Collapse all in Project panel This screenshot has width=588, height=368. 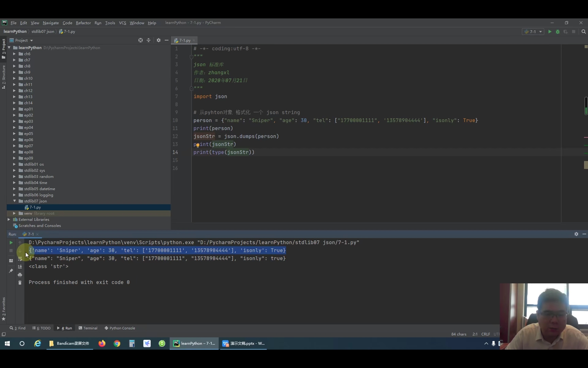coord(149,40)
